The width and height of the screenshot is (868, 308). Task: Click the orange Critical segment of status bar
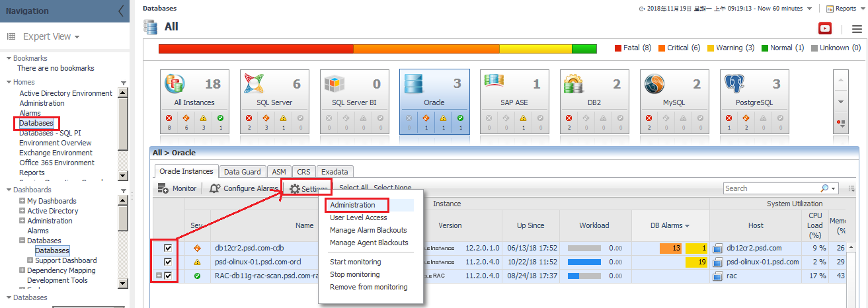point(426,49)
